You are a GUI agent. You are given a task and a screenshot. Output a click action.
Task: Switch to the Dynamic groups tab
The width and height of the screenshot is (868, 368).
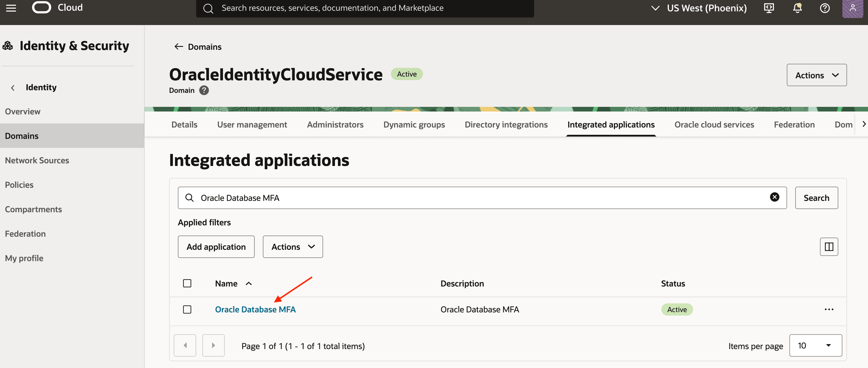pyautogui.click(x=414, y=124)
